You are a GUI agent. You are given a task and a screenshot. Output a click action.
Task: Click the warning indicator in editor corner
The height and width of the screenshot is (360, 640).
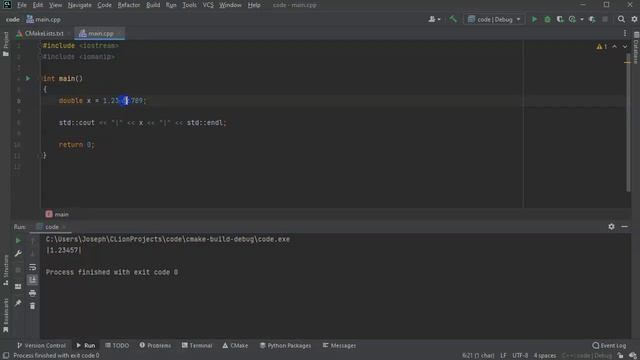pyautogui.click(x=601, y=47)
